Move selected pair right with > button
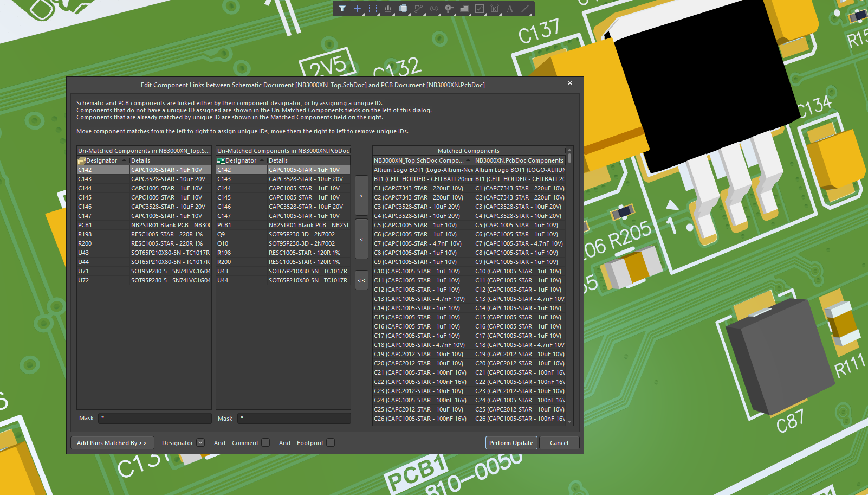 point(361,196)
